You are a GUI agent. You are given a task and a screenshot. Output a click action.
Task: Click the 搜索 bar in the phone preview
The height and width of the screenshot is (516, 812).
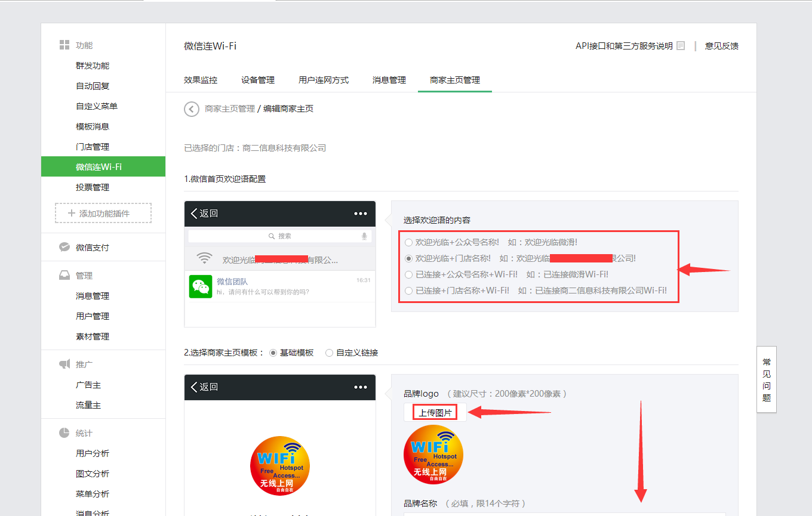click(280, 236)
